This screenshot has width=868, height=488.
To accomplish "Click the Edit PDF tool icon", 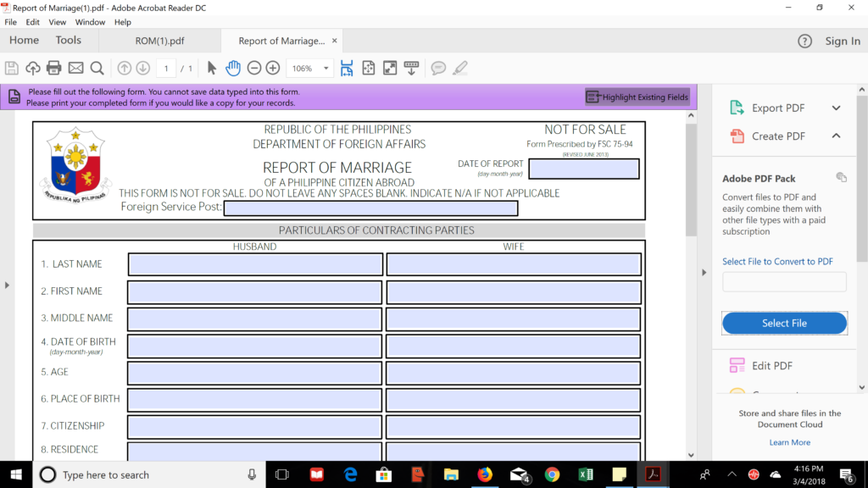I will click(737, 365).
